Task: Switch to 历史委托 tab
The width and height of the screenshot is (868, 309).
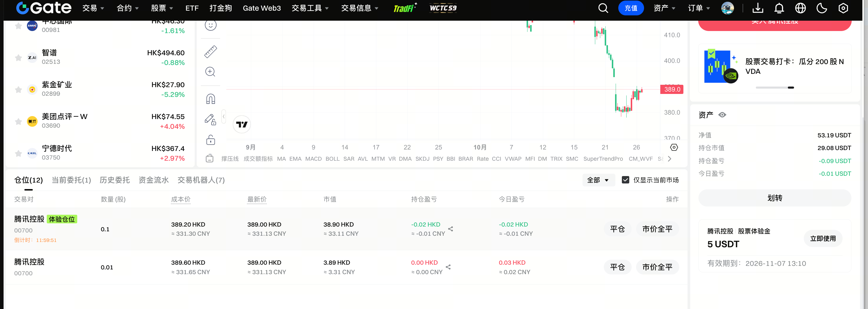Action: click(x=114, y=180)
